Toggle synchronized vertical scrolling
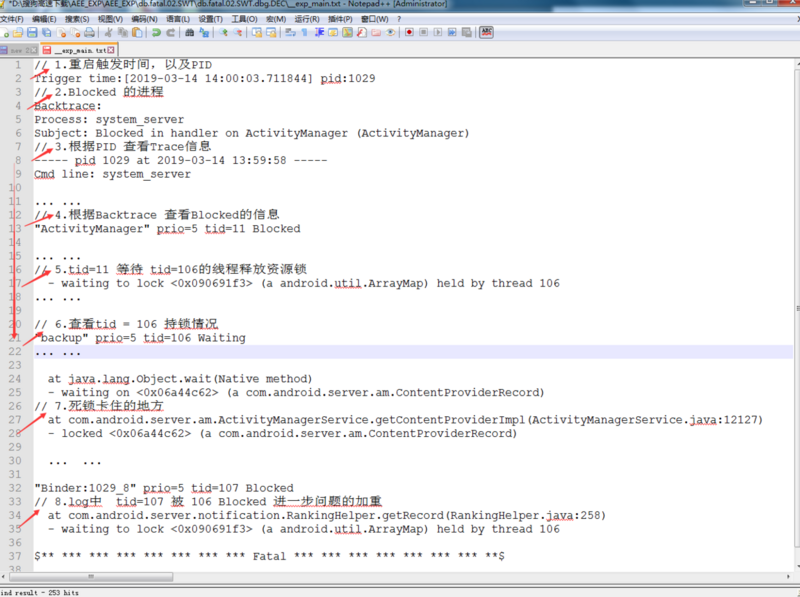 (257, 33)
